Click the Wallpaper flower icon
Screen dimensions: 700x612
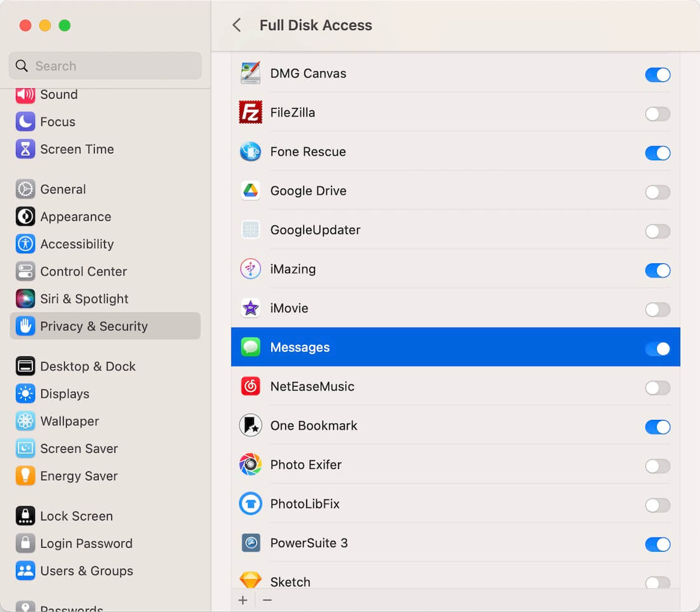point(25,421)
